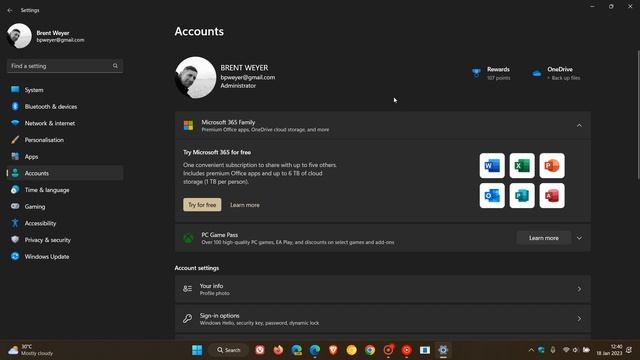
Task: Open Personalisation settings
Action: 65,140
